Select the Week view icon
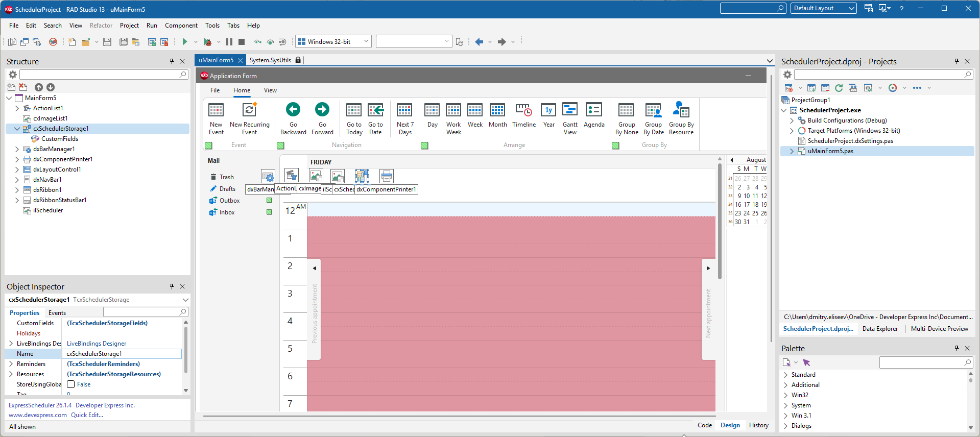Viewport: 980px width, 437px height. click(475, 110)
